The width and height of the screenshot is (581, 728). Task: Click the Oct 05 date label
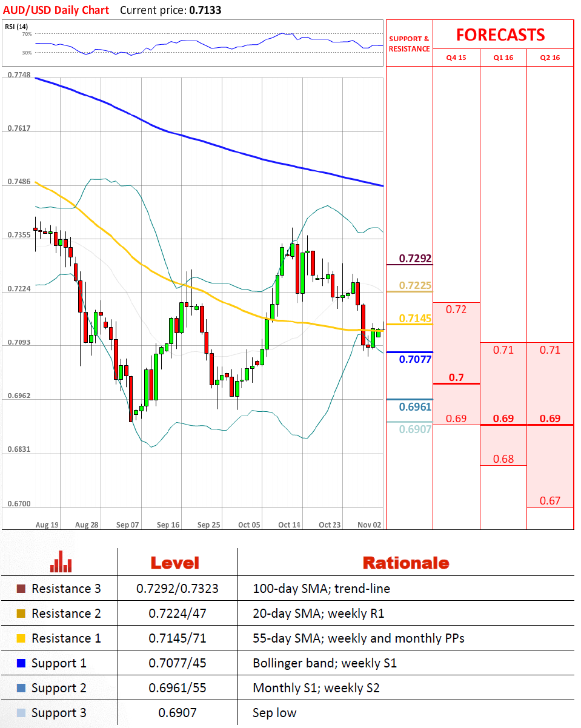pos(249,524)
